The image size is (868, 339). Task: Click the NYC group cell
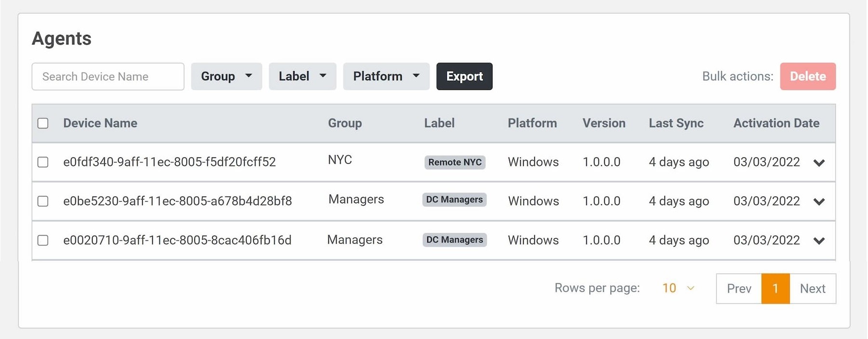(340, 160)
